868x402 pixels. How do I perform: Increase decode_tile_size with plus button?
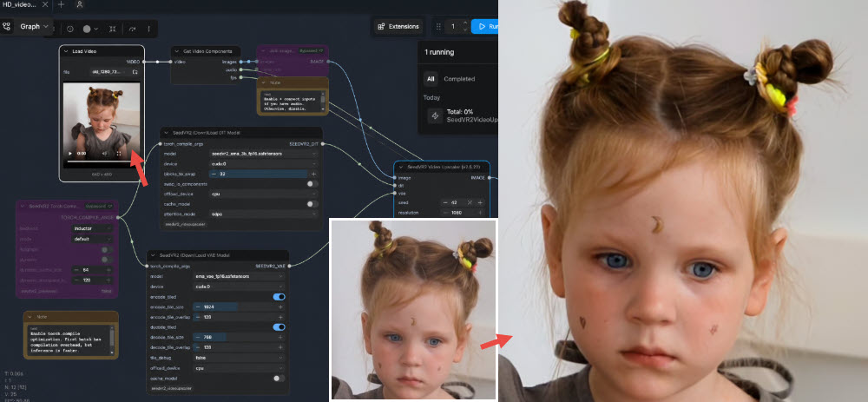[280, 337]
